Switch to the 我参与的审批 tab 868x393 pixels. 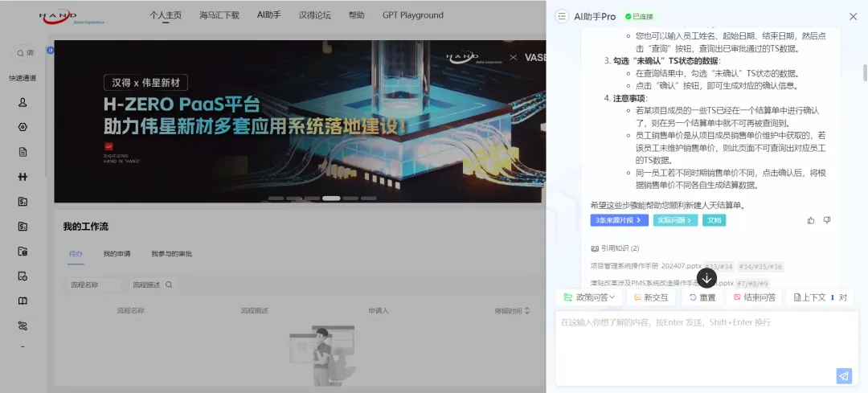pyautogui.click(x=172, y=254)
